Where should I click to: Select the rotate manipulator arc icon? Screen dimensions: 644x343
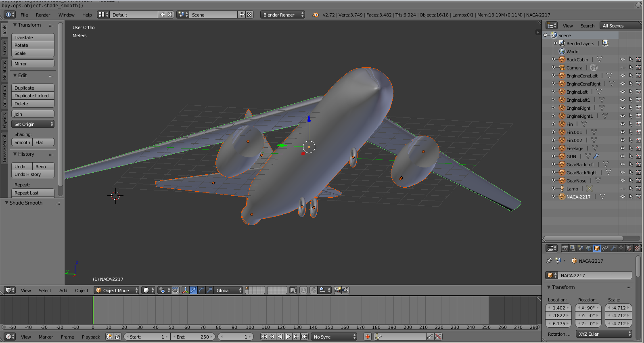click(201, 290)
